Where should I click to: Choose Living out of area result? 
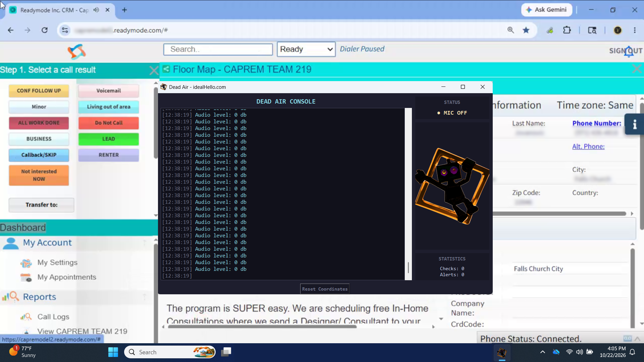tap(109, 107)
